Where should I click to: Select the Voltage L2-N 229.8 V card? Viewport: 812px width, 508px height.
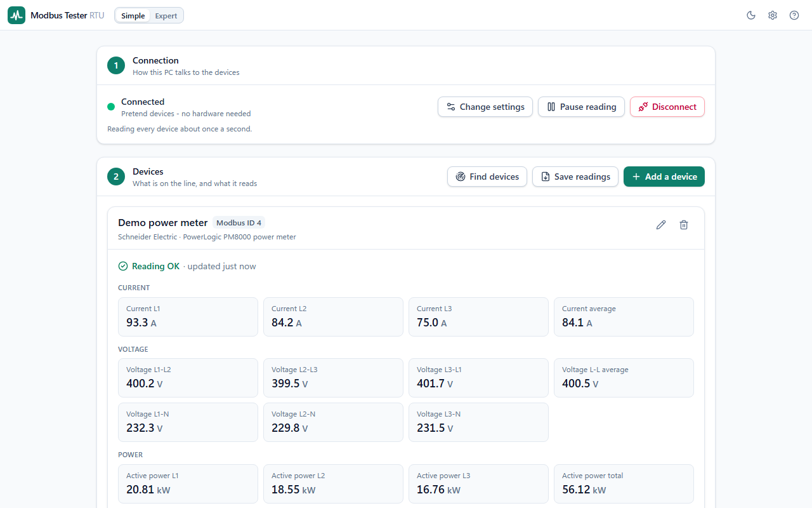pos(333,422)
